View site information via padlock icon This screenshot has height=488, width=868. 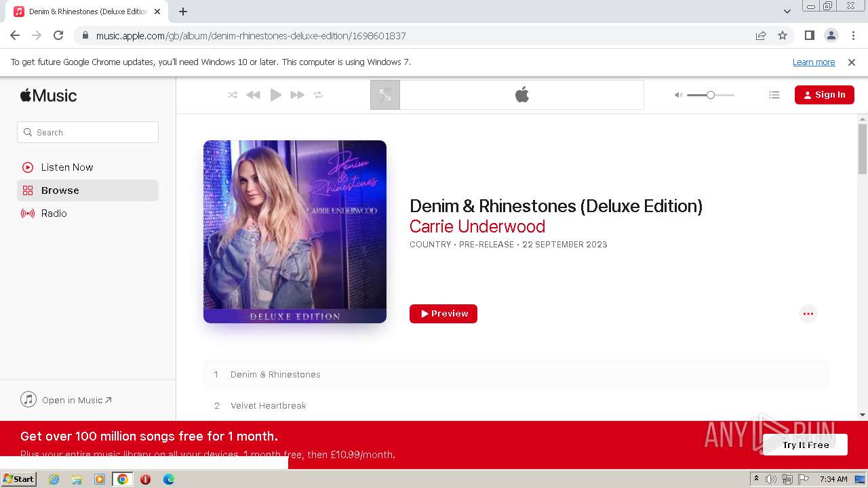[x=85, y=36]
